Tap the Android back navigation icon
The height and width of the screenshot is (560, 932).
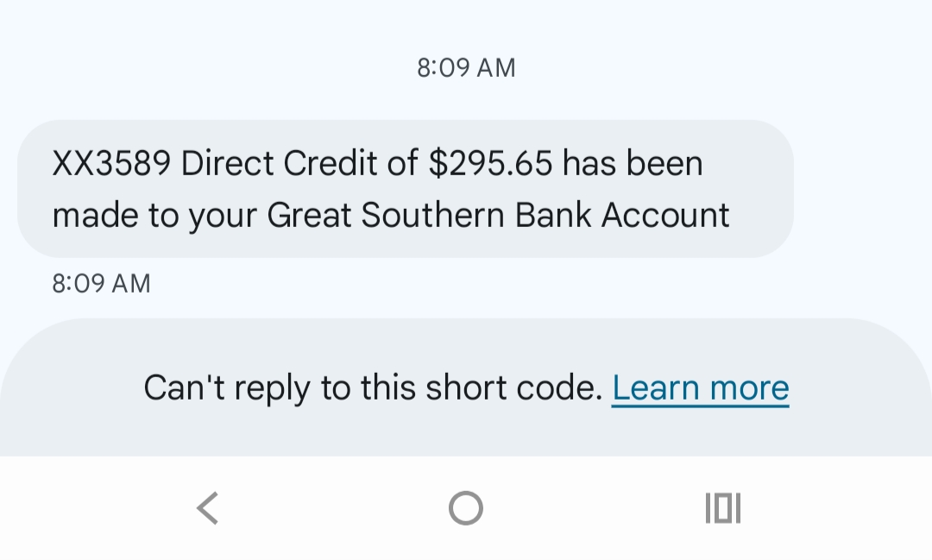coord(208,508)
